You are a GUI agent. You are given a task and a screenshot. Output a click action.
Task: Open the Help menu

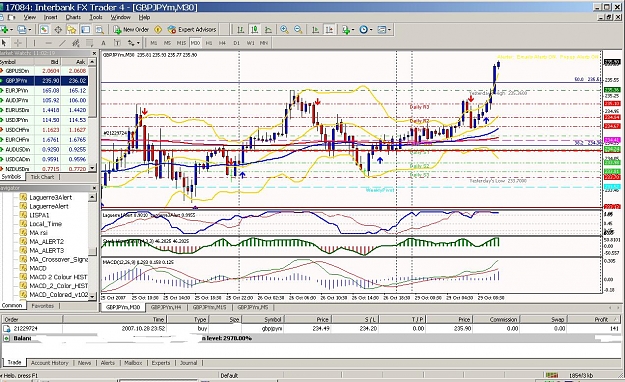(x=144, y=17)
